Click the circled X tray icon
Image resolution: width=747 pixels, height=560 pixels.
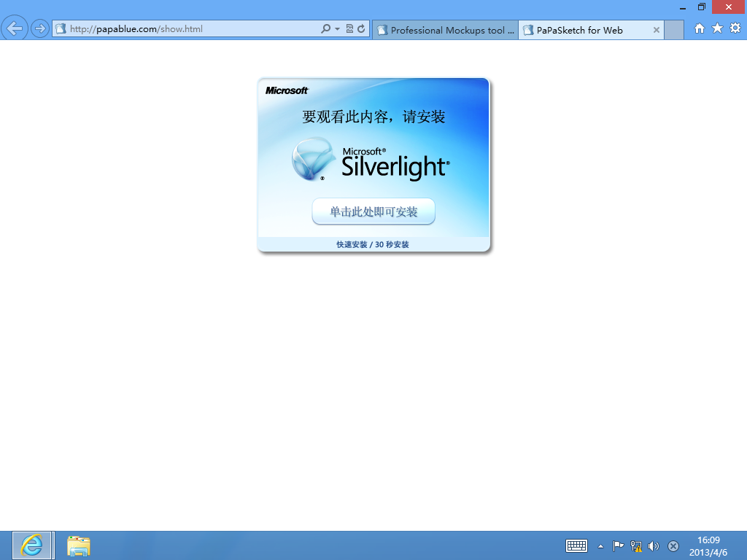[x=673, y=546]
